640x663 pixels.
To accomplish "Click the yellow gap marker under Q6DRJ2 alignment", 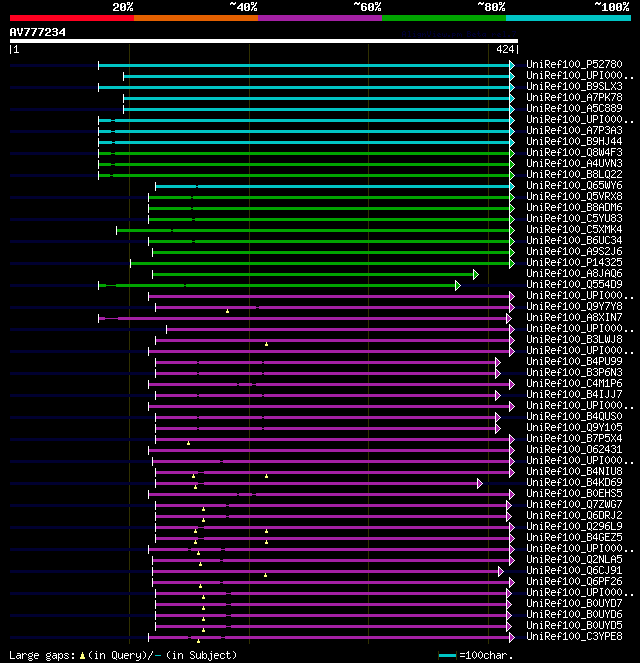I will click(x=203, y=520).
